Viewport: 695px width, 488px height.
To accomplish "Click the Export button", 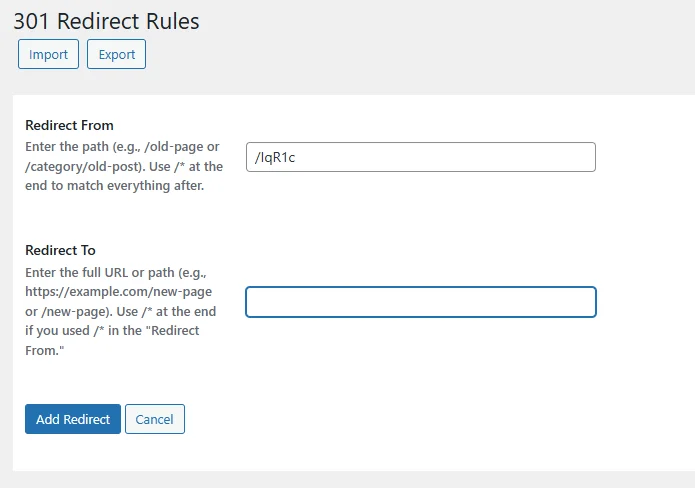I will click(116, 54).
